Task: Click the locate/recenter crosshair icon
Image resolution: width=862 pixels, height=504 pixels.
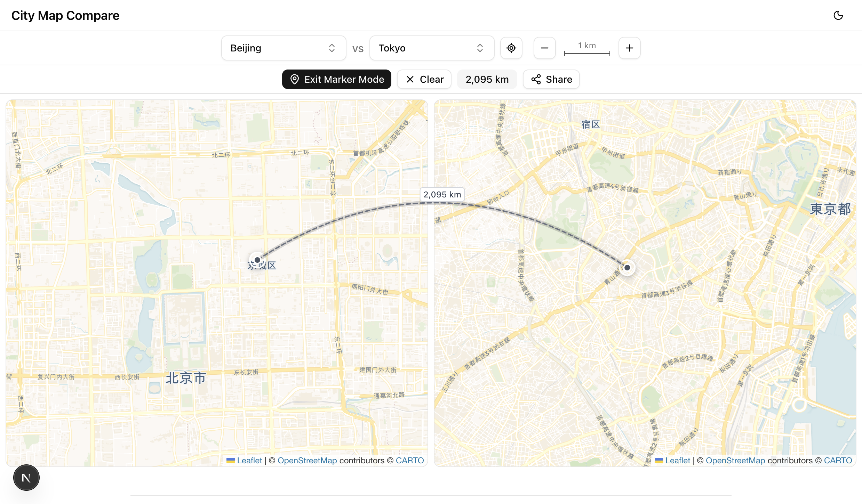Action: 511,48
